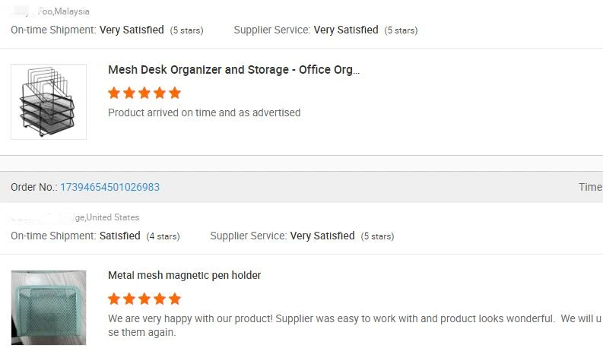Click first star of Mesh Desk Organizer rating
This screenshot has width=603, height=364.
point(114,93)
